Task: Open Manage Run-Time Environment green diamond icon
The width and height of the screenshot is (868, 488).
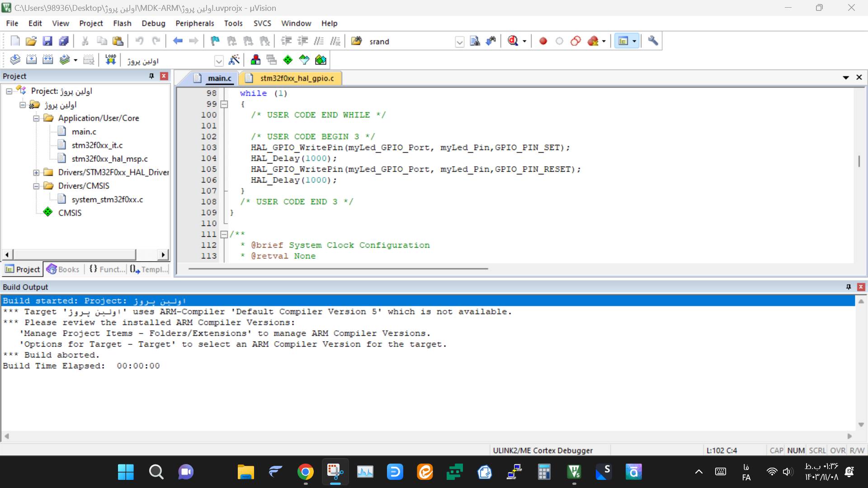Action: tap(288, 60)
